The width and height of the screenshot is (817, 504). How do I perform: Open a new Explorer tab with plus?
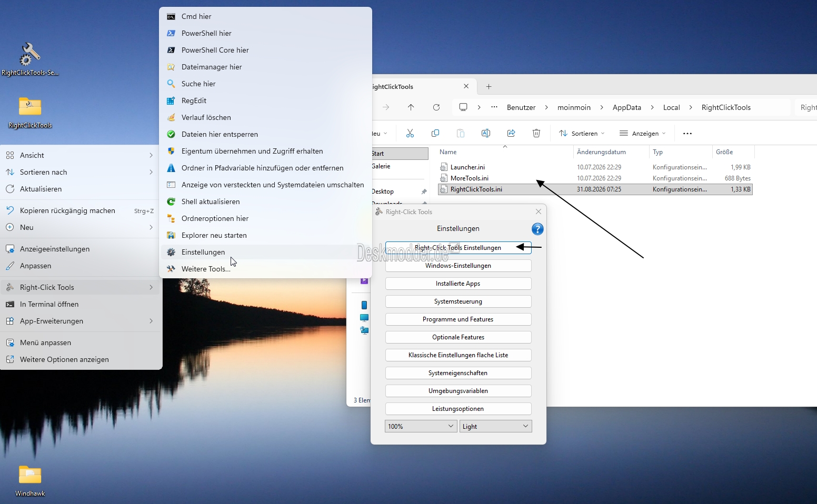click(x=489, y=86)
